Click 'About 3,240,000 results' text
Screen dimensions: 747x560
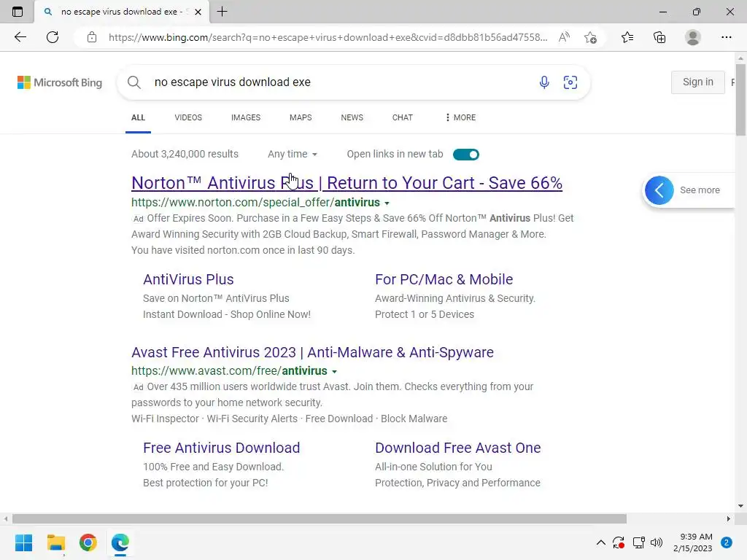tap(185, 155)
